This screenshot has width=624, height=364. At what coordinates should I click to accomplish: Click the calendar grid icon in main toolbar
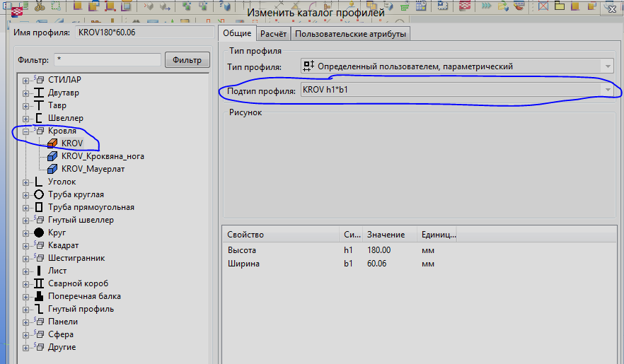[x=421, y=6]
